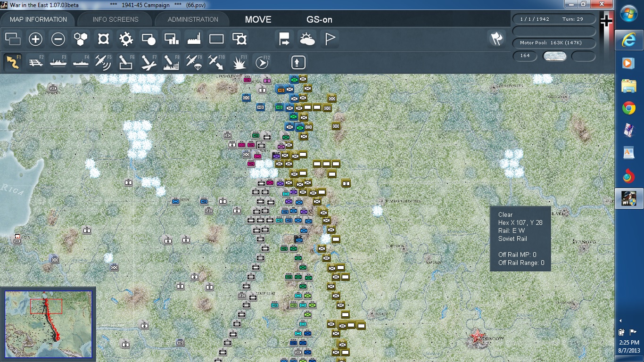Open the weather sun and cloud icon

[307, 39]
